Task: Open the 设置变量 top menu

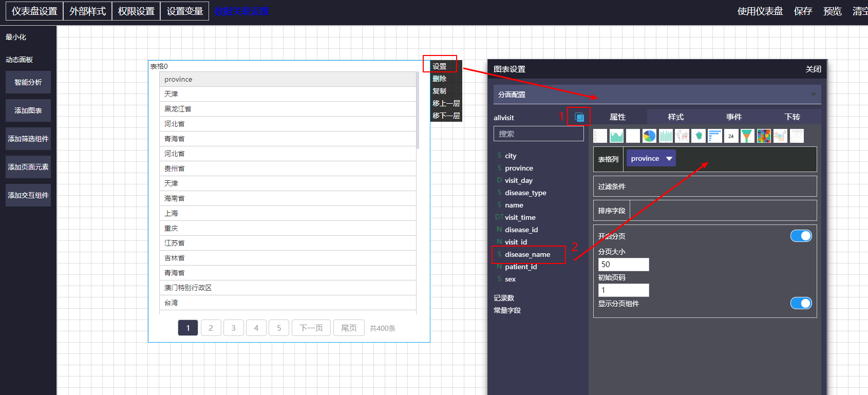Action: 185,11
